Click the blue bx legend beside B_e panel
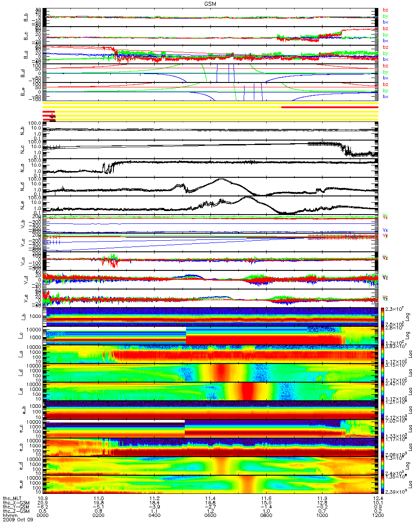The height and width of the screenshot is (532, 412). [x=385, y=97]
